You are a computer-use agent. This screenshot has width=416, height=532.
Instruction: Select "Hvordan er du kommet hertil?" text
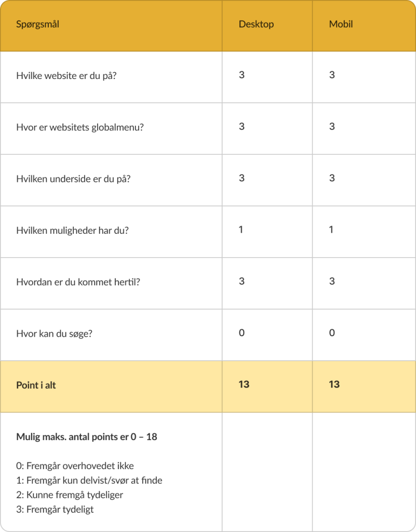coord(78,282)
